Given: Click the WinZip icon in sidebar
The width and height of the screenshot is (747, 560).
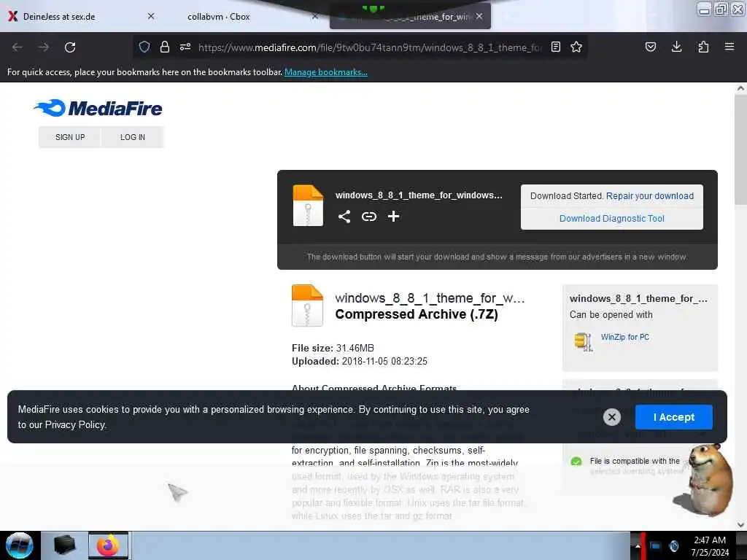Looking at the screenshot, I should (584, 341).
